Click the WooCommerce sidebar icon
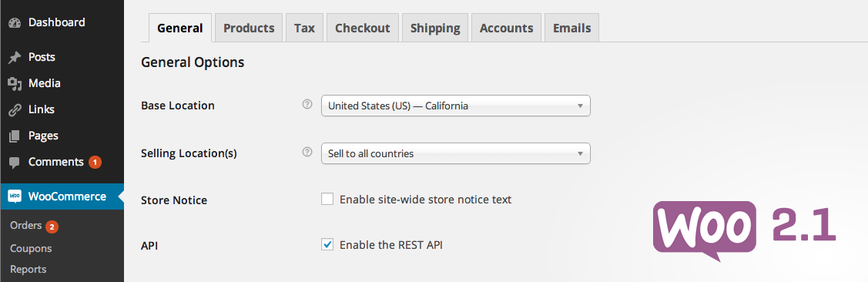The width and height of the screenshot is (868, 282). tap(15, 196)
